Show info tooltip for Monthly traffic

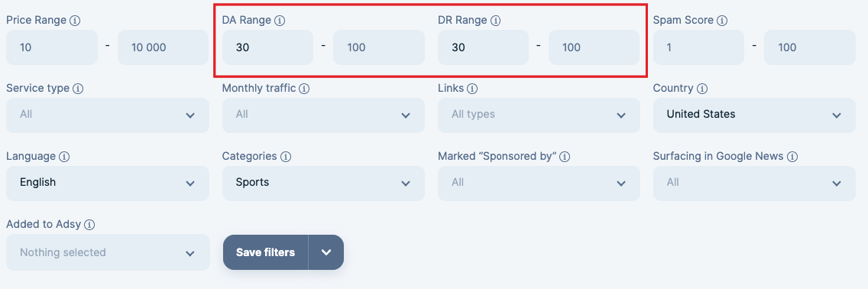[304, 89]
